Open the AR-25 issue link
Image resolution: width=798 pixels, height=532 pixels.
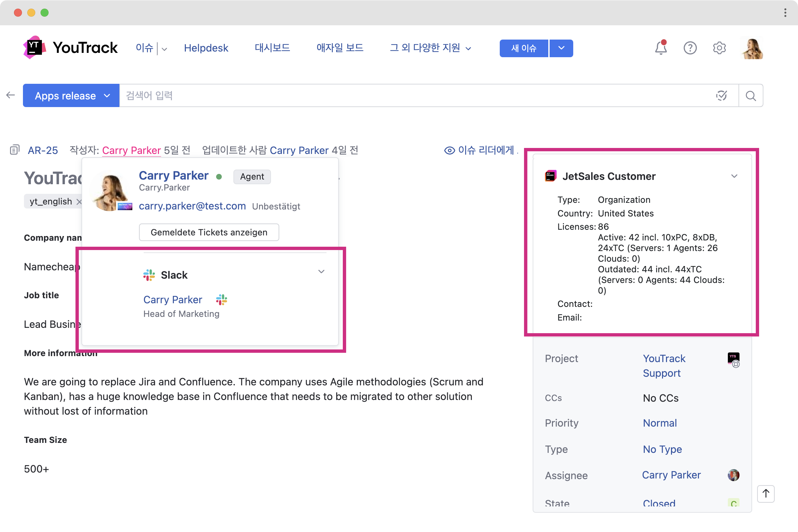[x=43, y=150]
